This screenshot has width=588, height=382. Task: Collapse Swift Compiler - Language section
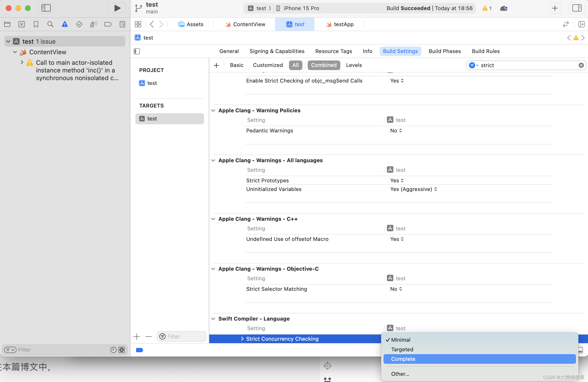pyautogui.click(x=213, y=319)
